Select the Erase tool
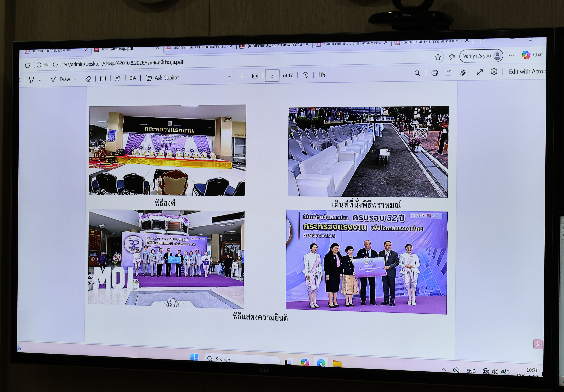 coord(88,79)
